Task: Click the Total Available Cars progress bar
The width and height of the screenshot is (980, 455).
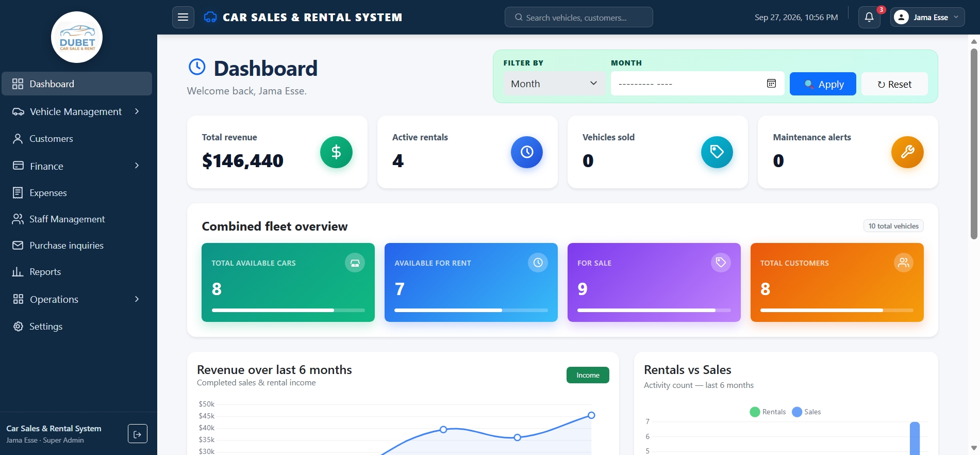Action: (x=288, y=310)
